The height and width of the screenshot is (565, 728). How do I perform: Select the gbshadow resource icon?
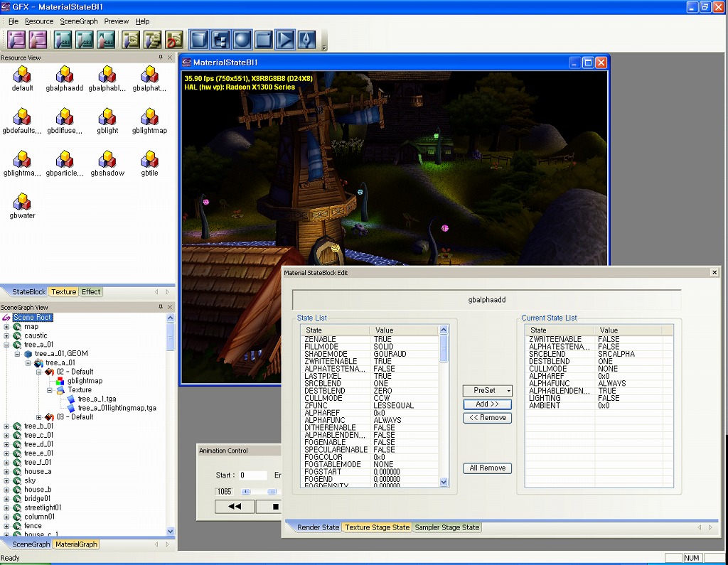(107, 160)
